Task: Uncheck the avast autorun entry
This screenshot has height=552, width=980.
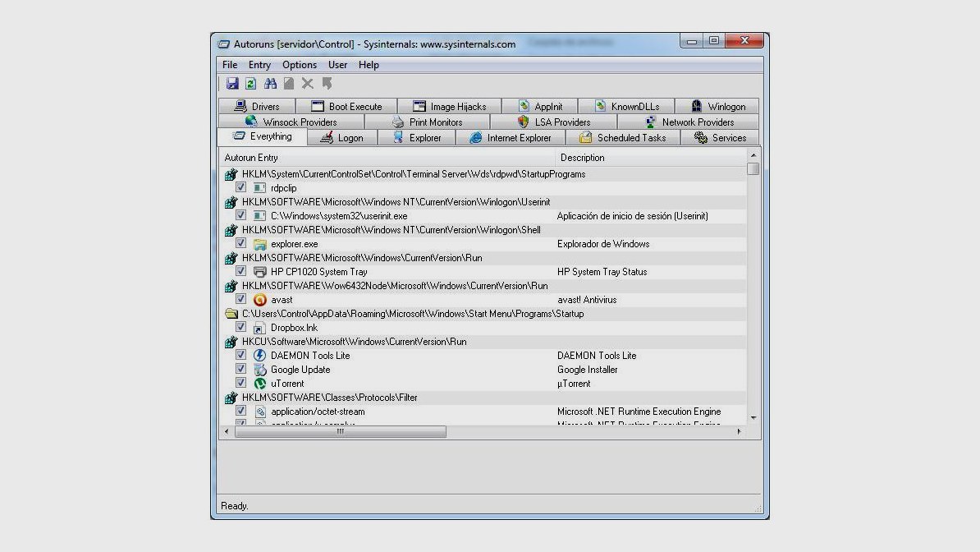Action: 240,299
